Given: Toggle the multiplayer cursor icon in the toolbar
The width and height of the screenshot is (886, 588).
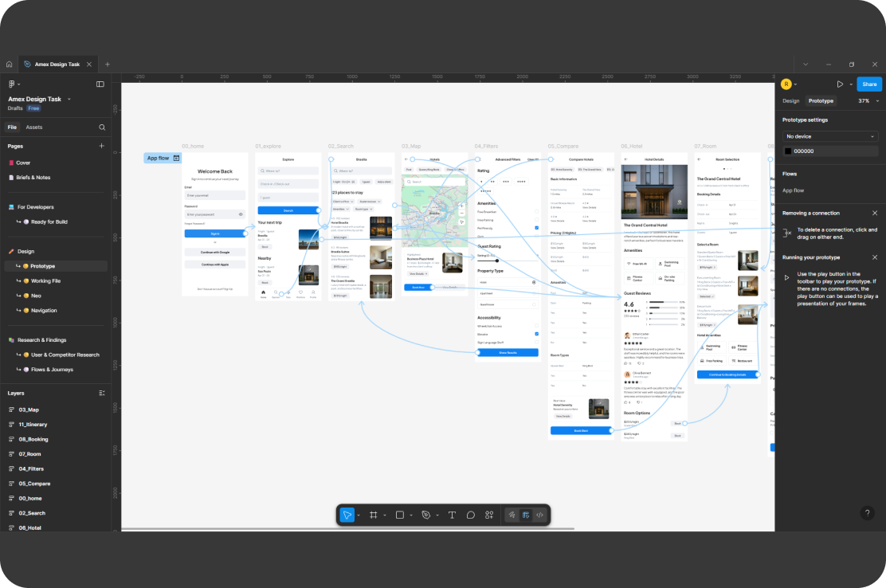Looking at the screenshot, I should point(511,515).
